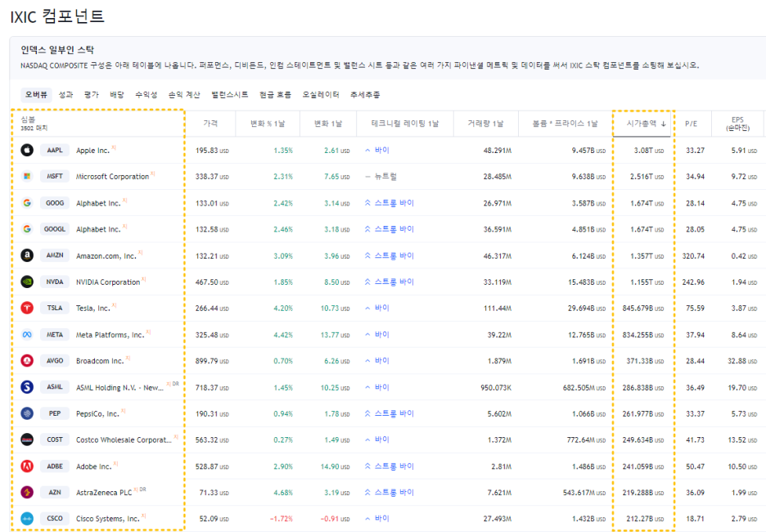Click the NVIDIA Corporation company name
766x532 pixels.
pyautogui.click(x=108, y=282)
